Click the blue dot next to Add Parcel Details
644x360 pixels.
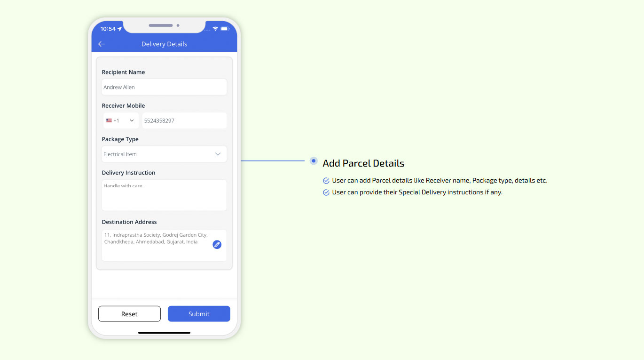pos(314,161)
